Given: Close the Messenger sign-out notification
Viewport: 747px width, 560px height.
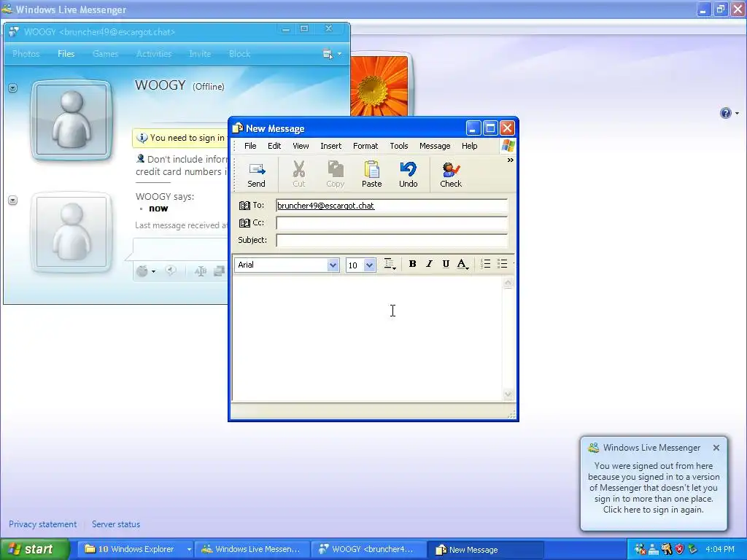Looking at the screenshot, I should coord(716,448).
